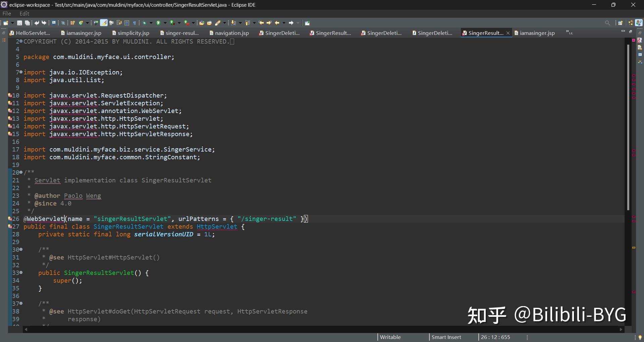Open the Coverage dropdown arrow
Screen dimensions: 644x342
179,23
